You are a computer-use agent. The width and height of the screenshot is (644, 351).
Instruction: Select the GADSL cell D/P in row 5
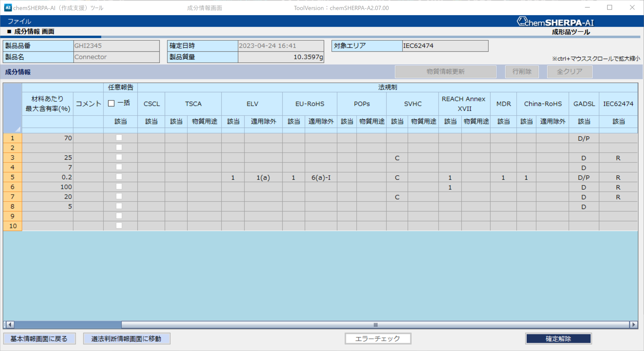[584, 178]
